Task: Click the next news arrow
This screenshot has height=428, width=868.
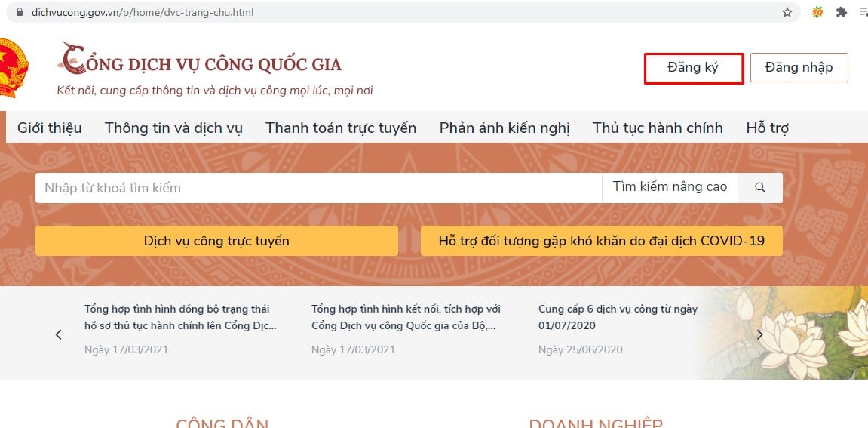Action: click(x=760, y=334)
